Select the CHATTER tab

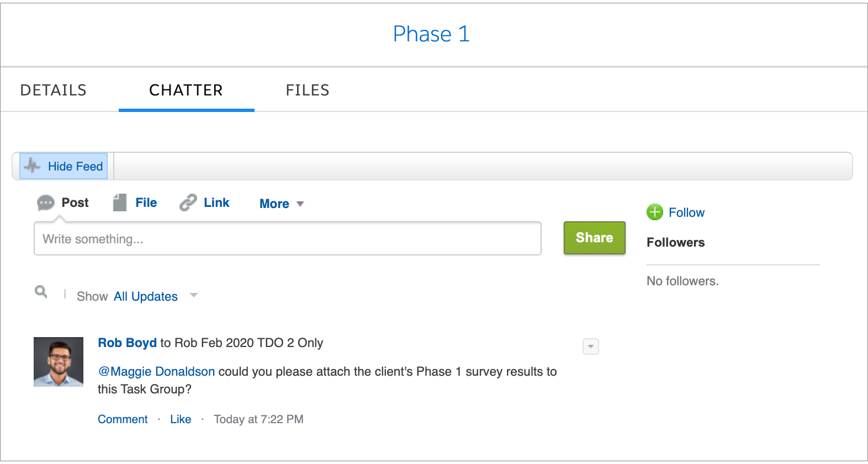tap(186, 90)
